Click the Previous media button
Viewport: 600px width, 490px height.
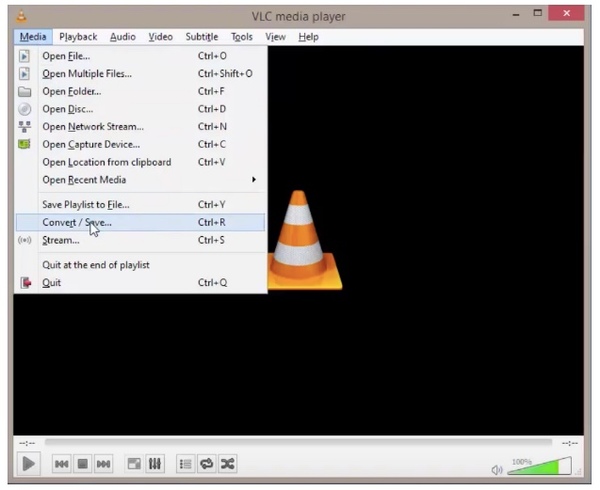coord(62,464)
